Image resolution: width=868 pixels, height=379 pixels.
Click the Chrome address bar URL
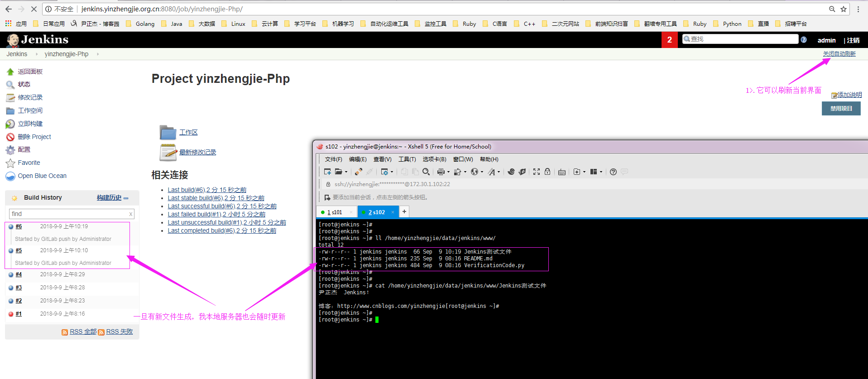162,9
